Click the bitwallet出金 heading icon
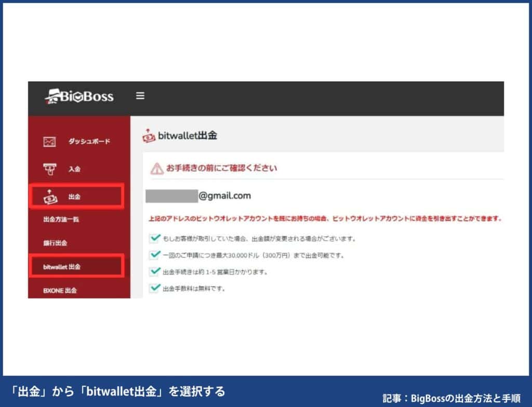This screenshot has height=407, width=532. click(148, 135)
